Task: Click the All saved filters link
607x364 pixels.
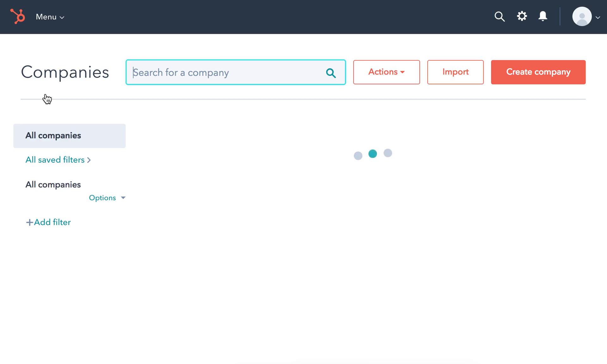Action: point(58,160)
